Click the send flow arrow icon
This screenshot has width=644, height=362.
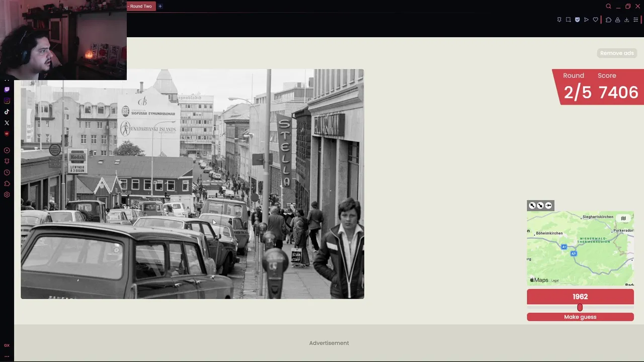[586, 20]
